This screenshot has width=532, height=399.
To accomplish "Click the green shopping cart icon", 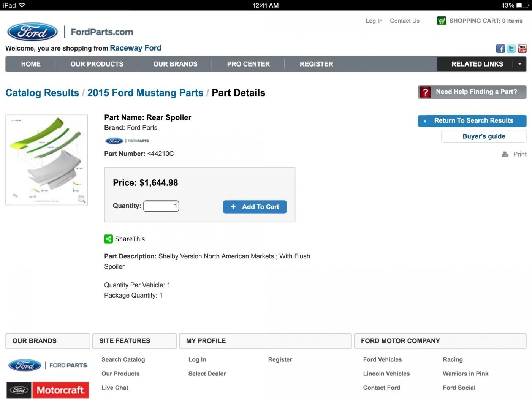I will (x=442, y=21).
